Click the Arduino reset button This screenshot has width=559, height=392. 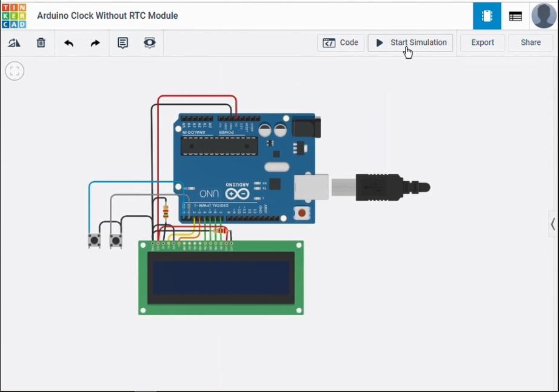(302, 213)
